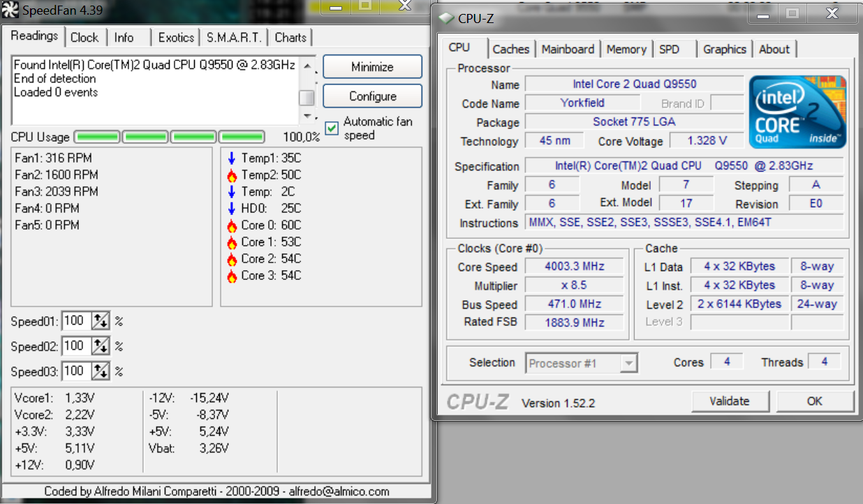Switch to the Charts tab in SpeedFan
Screen dimensions: 863x504
click(290, 38)
